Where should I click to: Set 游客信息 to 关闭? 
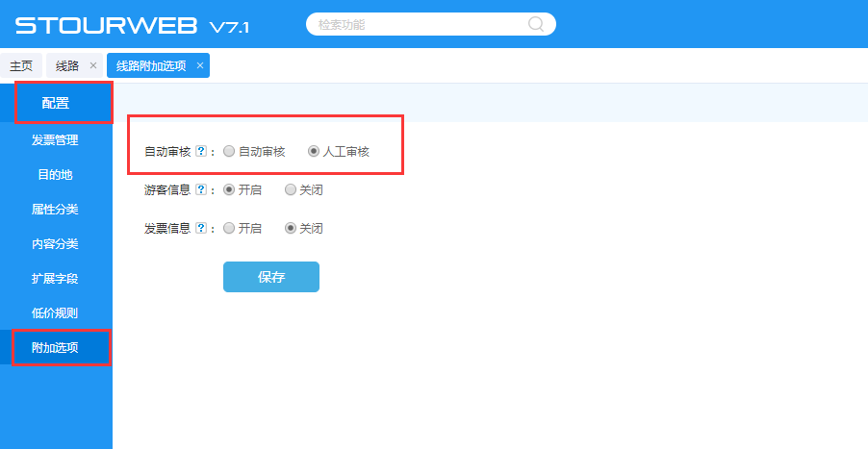(x=291, y=189)
